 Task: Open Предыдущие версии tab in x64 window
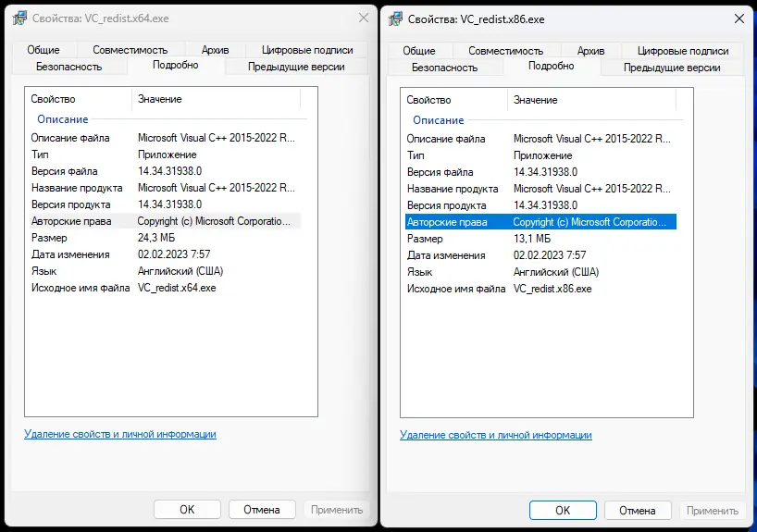(x=296, y=67)
